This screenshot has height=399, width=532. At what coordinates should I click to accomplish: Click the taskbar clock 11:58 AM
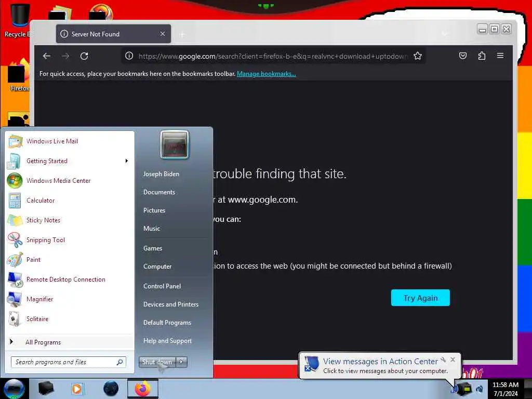tap(506, 389)
